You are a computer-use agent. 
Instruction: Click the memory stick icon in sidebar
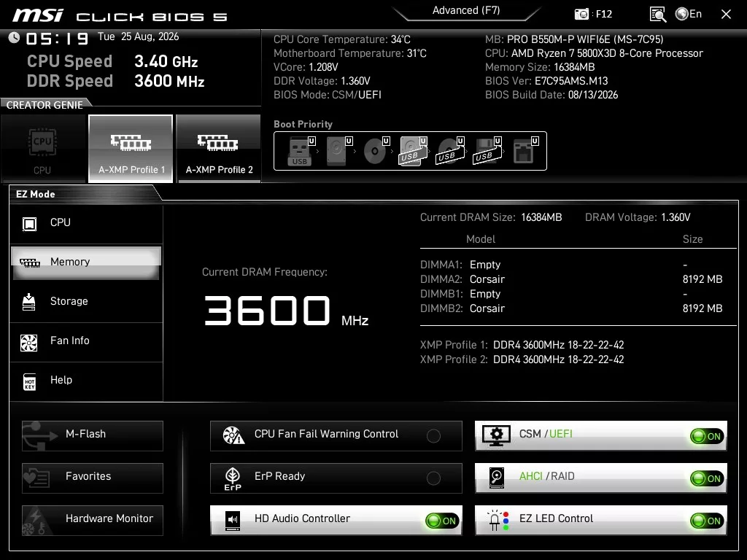pos(29,262)
